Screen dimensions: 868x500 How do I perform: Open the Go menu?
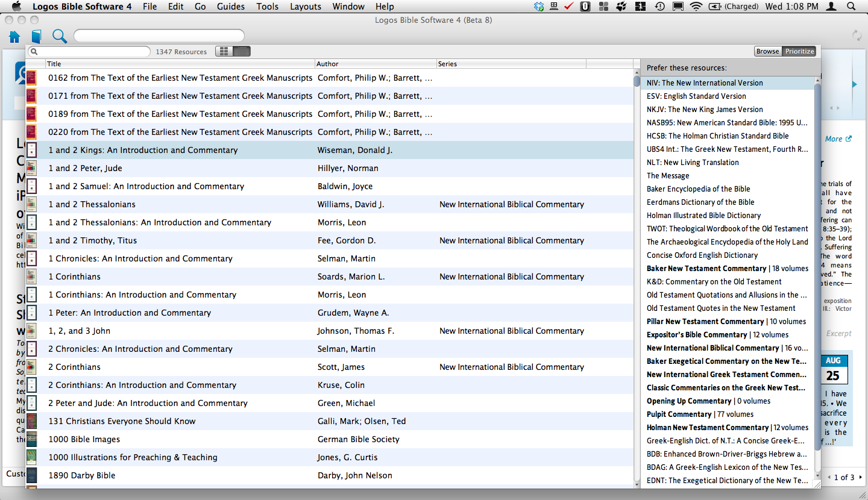pos(200,7)
